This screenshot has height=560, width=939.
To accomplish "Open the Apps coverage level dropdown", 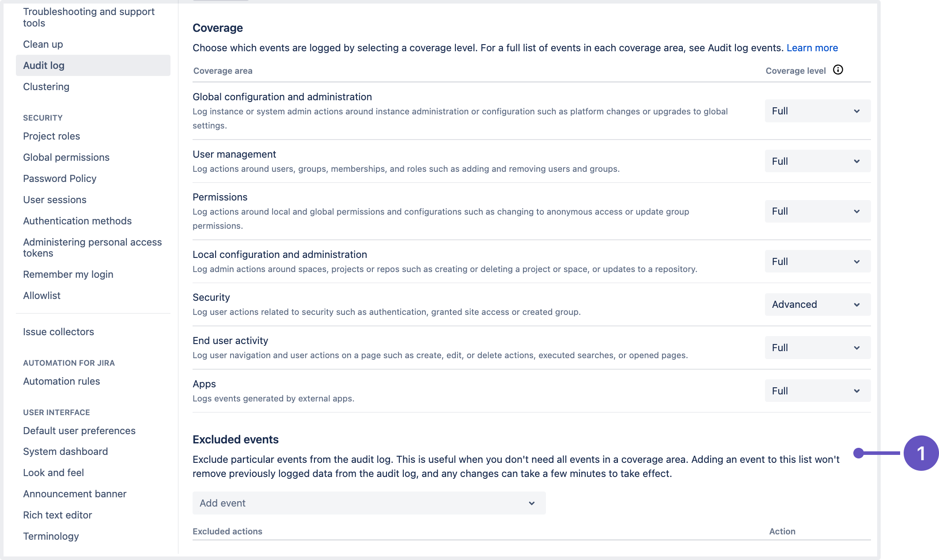I will (817, 390).
